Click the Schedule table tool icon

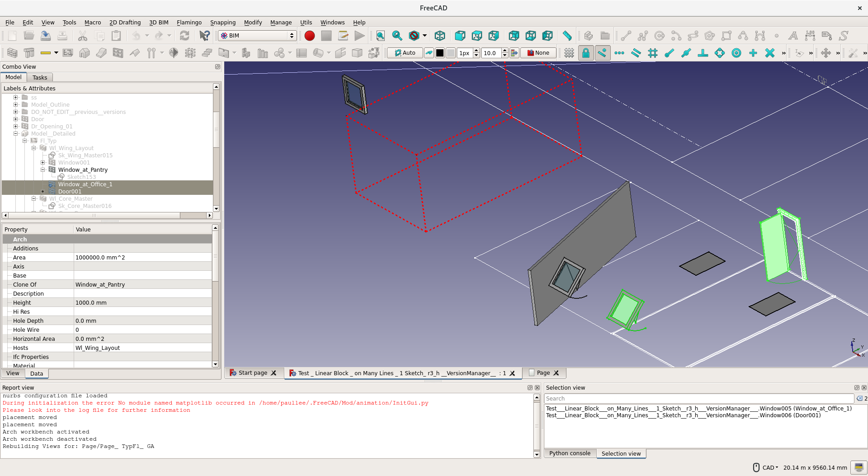(302, 53)
